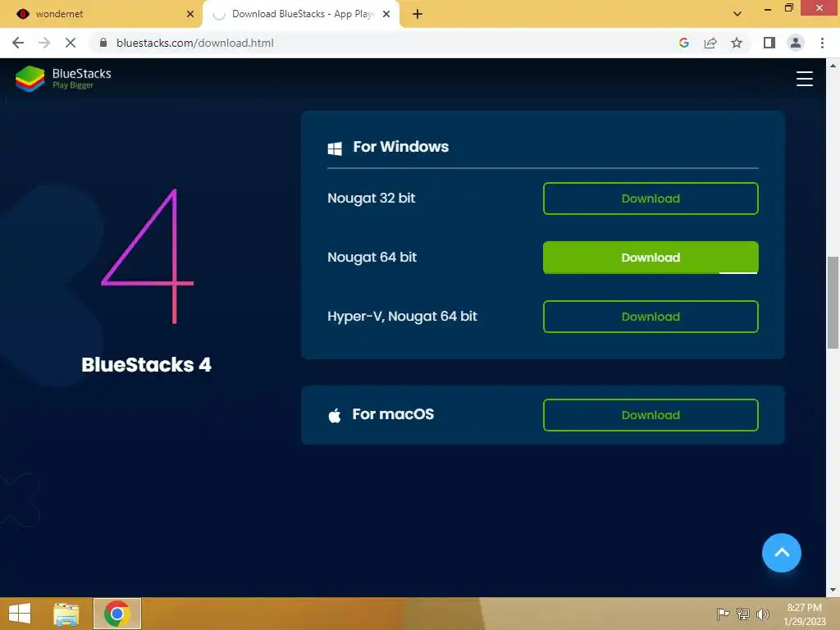Click the Nougat 64 bit label
Image resolution: width=840 pixels, height=630 pixels.
tap(372, 257)
